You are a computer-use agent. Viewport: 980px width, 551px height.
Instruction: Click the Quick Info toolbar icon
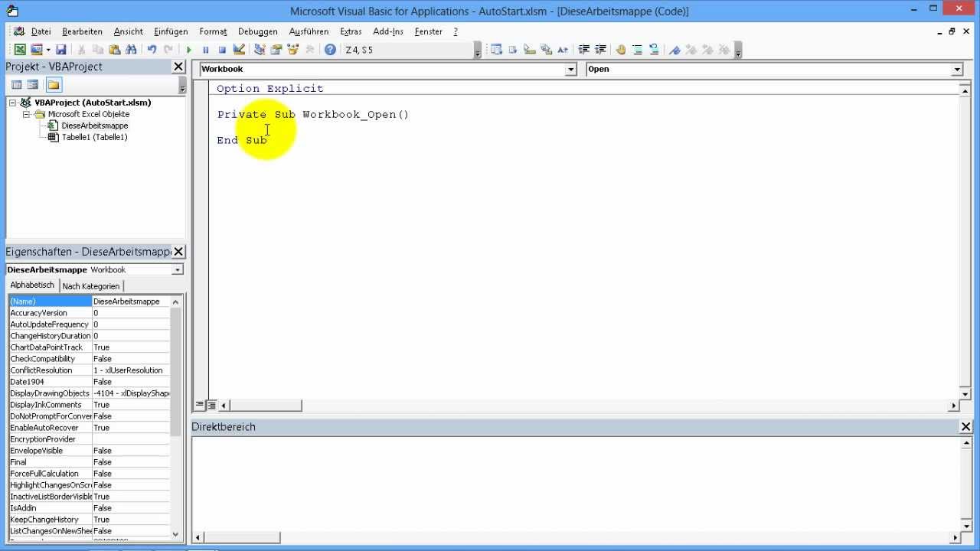coord(530,50)
